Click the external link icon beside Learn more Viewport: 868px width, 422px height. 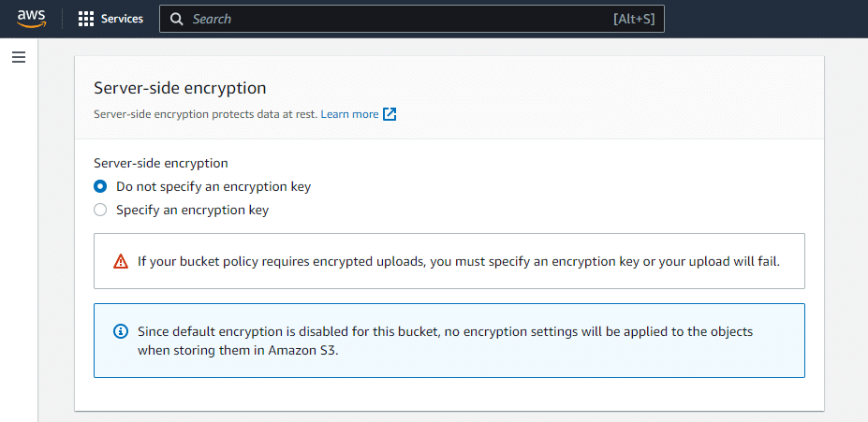(390, 114)
